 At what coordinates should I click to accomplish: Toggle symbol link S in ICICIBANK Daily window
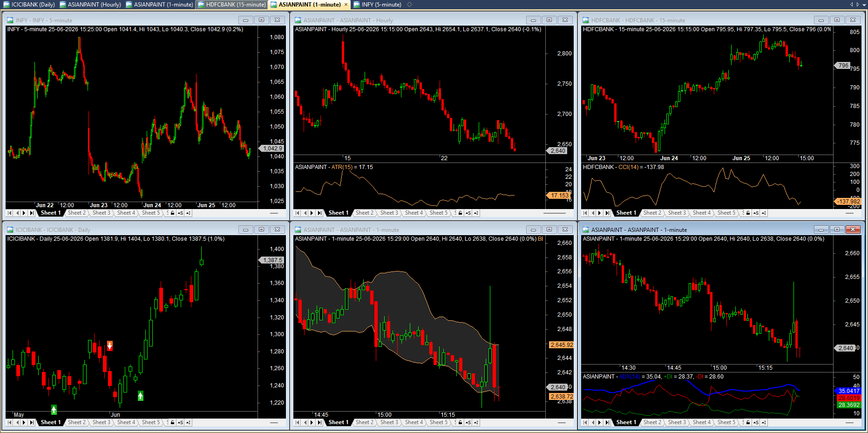tap(180, 422)
